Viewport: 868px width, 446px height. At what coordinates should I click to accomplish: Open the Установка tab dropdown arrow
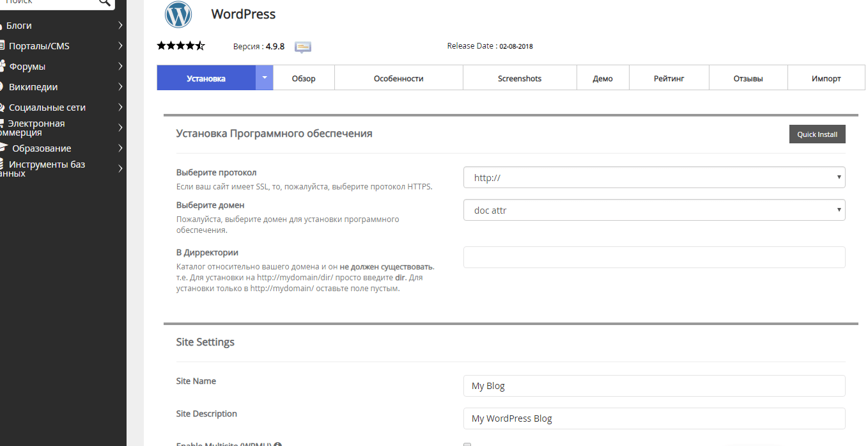pyautogui.click(x=265, y=78)
